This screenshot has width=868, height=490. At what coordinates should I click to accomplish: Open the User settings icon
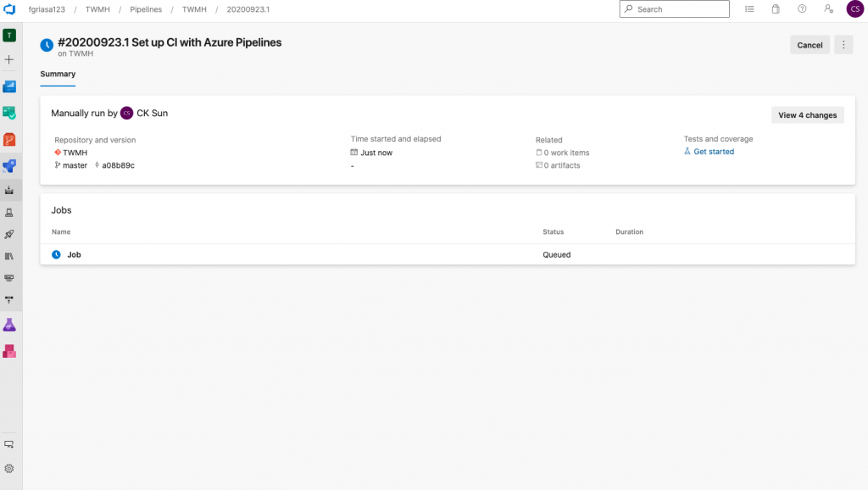pyautogui.click(x=829, y=8)
